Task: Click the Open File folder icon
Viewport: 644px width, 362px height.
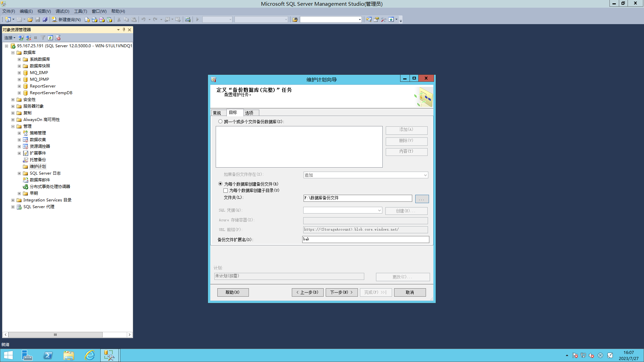Action: coord(30,19)
